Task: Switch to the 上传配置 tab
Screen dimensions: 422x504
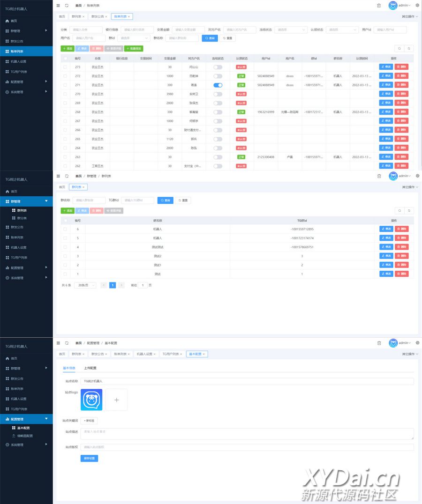Action: 90,368
